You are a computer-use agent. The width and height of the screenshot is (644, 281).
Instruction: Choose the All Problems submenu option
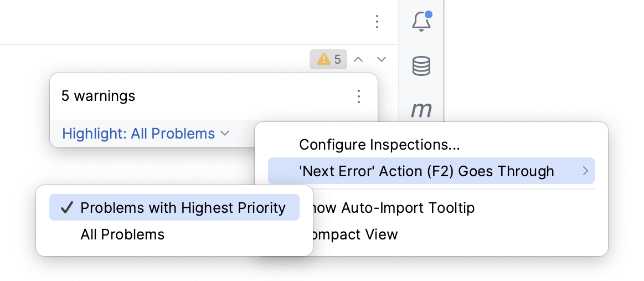click(122, 234)
